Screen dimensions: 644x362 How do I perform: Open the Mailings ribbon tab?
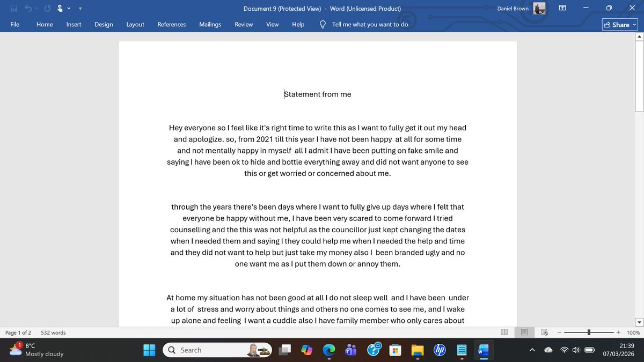[x=210, y=24]
